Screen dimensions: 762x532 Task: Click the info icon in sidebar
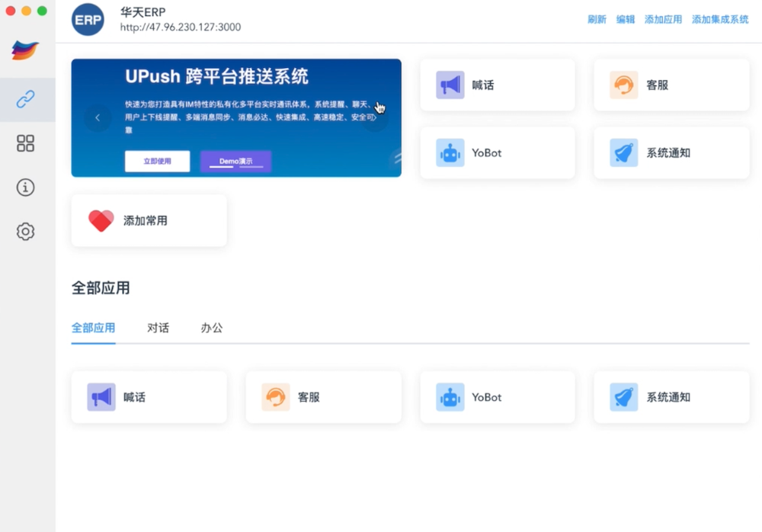(26, 187)
